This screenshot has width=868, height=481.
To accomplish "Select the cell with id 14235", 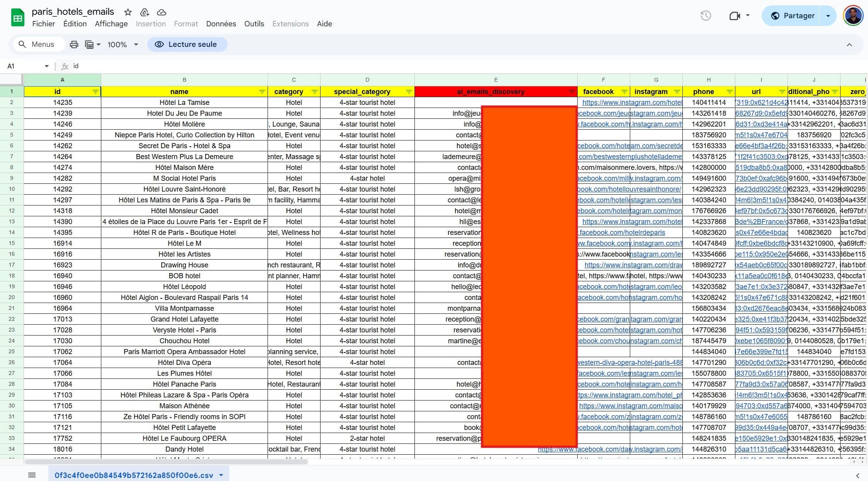I will [62, 103].
